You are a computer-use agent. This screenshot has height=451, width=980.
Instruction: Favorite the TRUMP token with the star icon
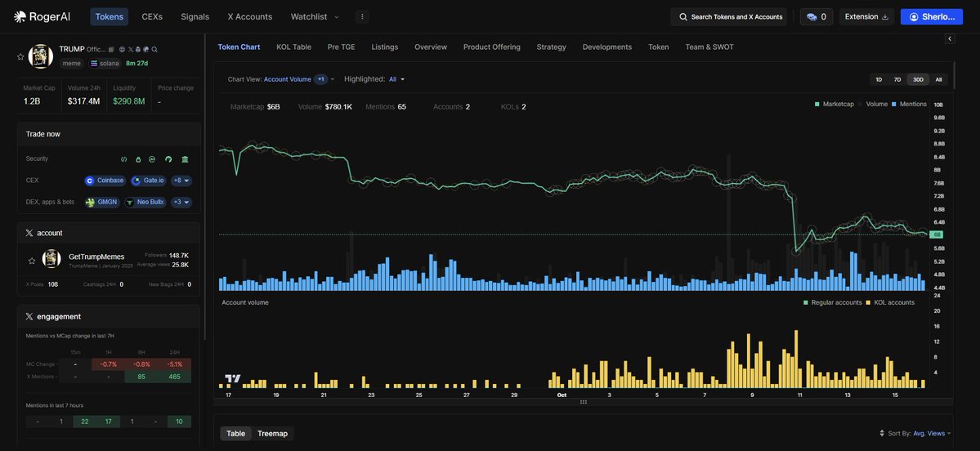(x=20, y=57)
